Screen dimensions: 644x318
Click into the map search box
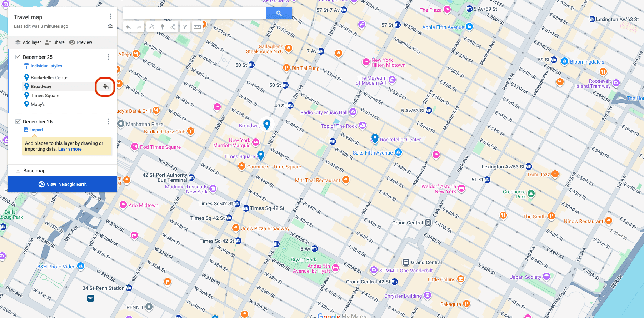click(195, 13)
